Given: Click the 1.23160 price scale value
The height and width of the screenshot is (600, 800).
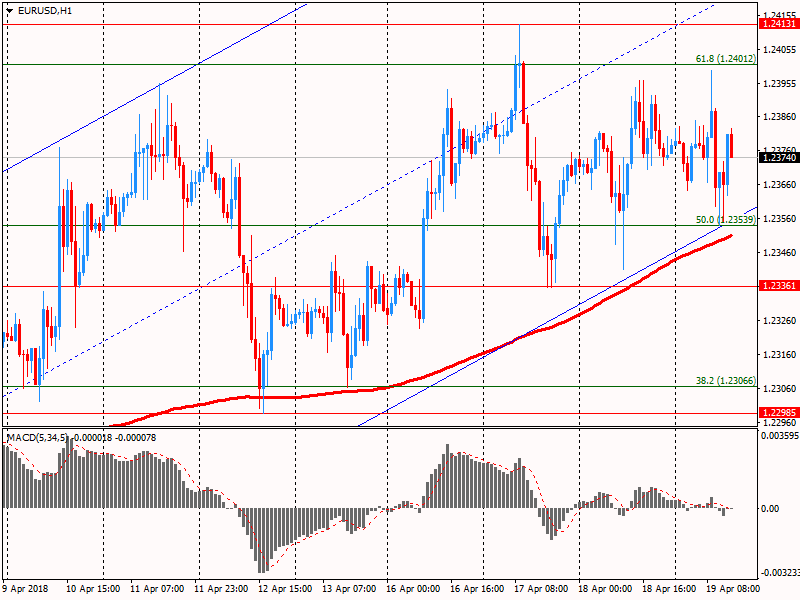Looking at the screenshot, I should coord(780,354).
